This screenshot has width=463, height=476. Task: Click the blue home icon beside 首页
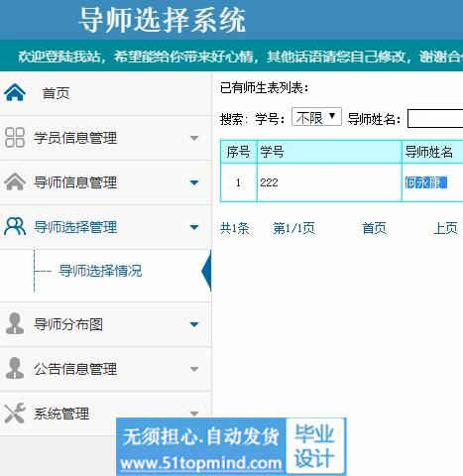pyautogui.click(x=15, y=92)
